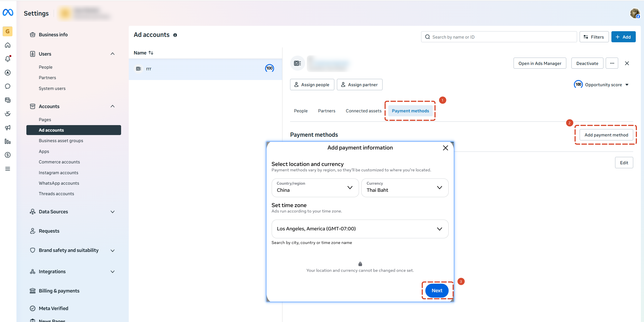
Task: Open the Currency dropdown
Action: 405,188
